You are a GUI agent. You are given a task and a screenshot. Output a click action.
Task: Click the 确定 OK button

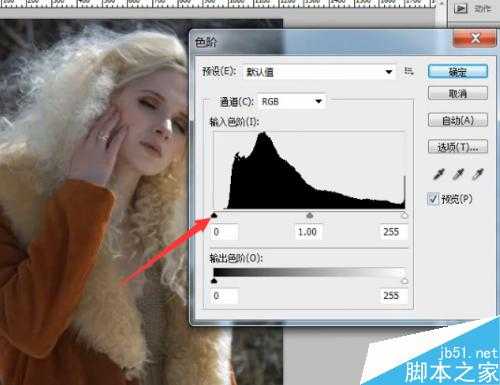coord(458,72)
